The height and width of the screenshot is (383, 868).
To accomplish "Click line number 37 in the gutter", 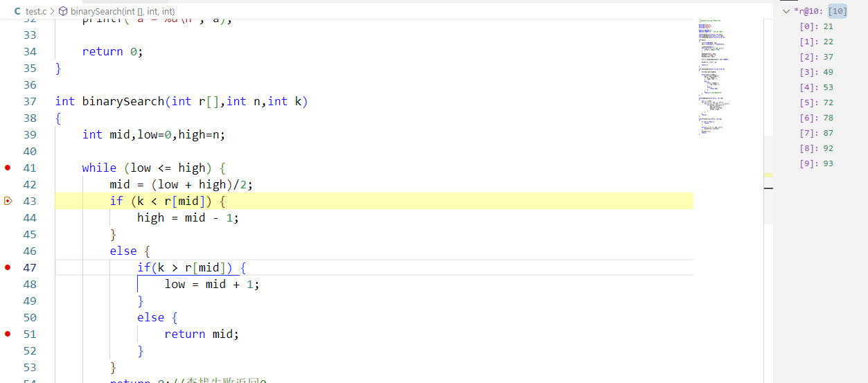I will [x=29, y=101].
